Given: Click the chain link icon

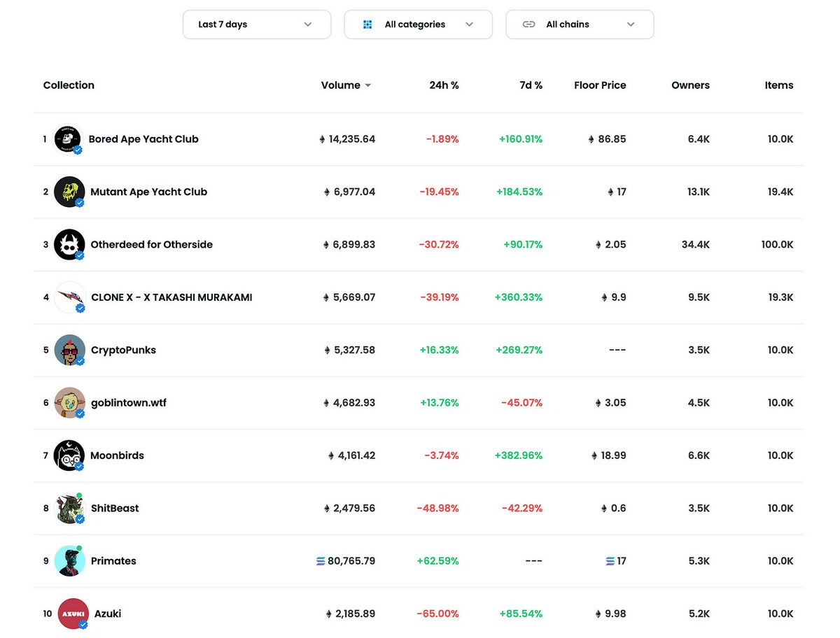Looking at the screenshot, I should point(529,24).
